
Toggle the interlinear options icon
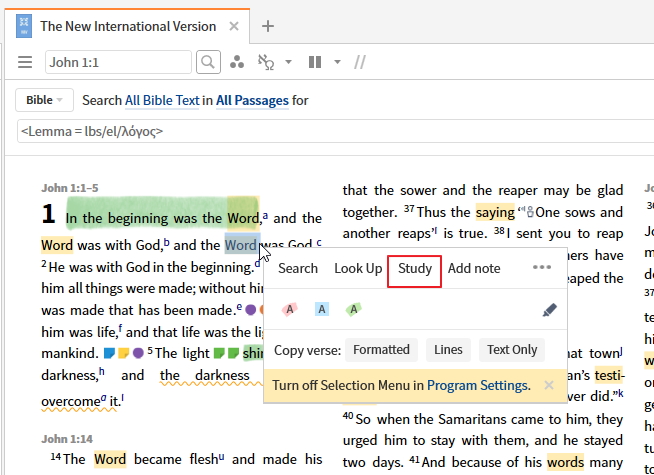pos(266,62)
